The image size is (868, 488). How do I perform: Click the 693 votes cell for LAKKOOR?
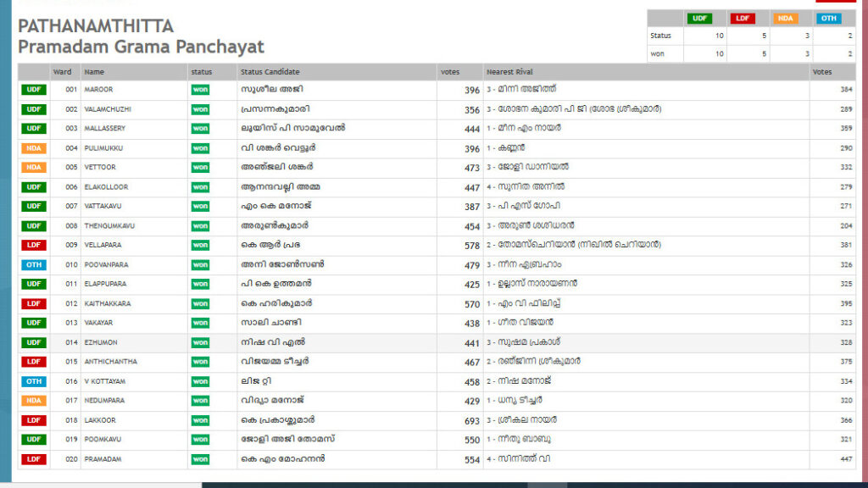(471, 420)
